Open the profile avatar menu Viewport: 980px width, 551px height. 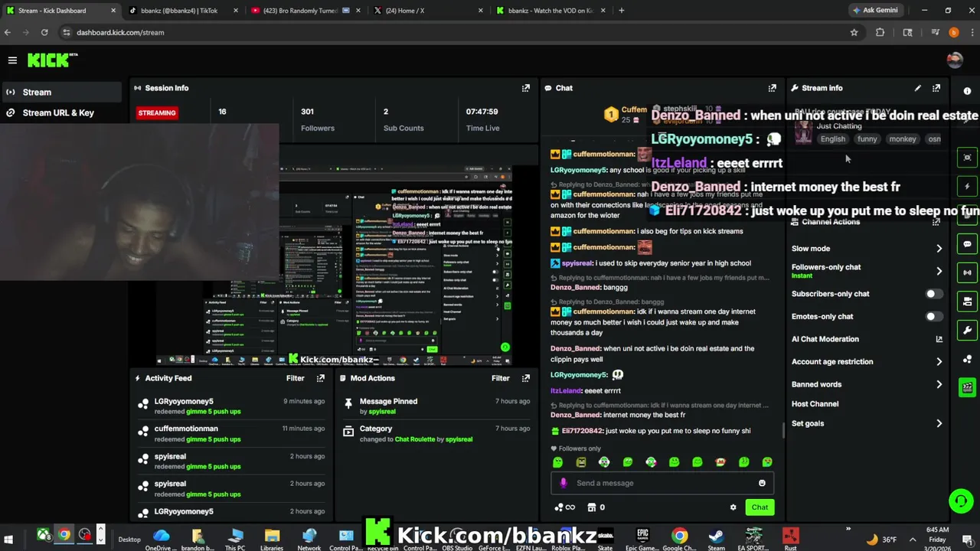(x=954, y=60)
